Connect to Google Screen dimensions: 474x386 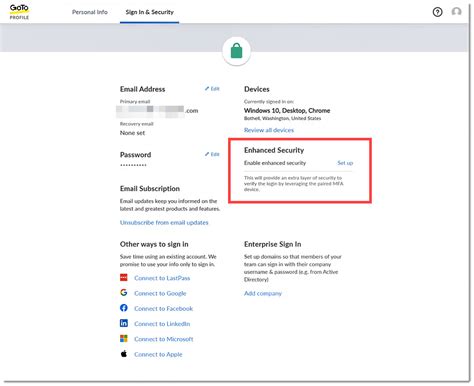point(160,293)
